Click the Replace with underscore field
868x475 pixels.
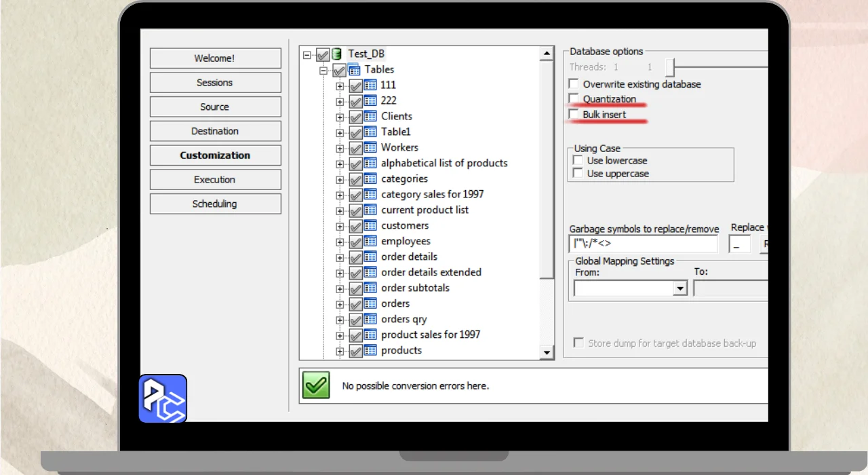(x=739, y=244)
